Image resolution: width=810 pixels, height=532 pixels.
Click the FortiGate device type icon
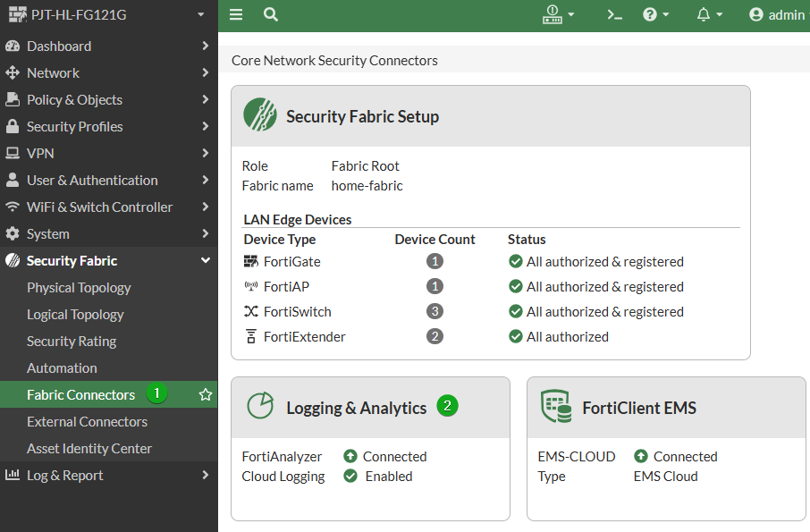251,261
